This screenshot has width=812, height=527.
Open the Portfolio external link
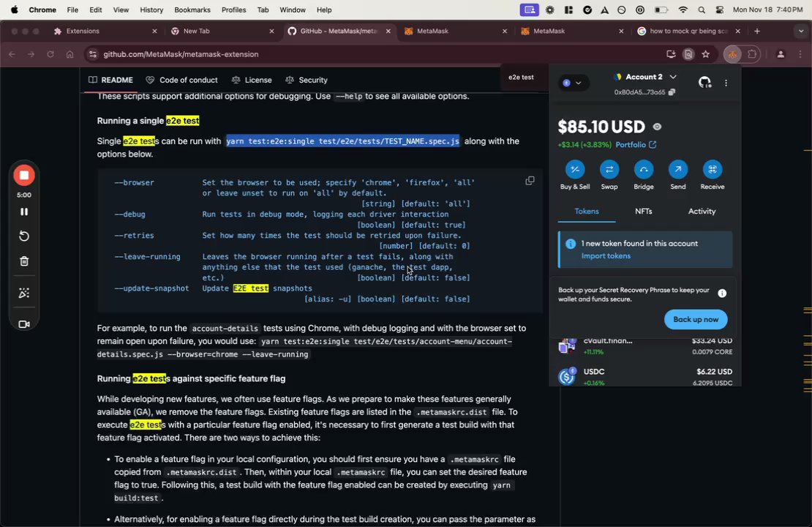pos(636,145)
